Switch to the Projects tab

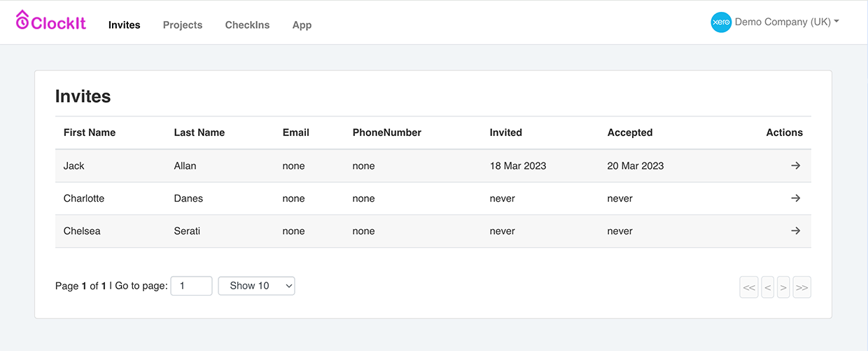click(183, 25)
